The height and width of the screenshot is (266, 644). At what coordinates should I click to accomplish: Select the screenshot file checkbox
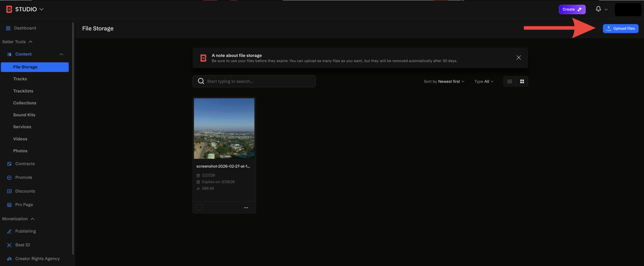click(199, 208)
